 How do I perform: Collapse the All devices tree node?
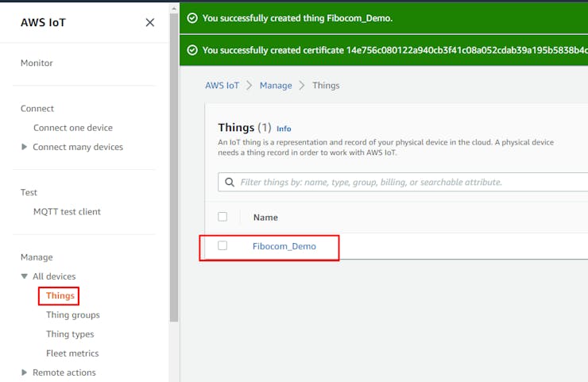pyautogui.click(x=25, y=276)
